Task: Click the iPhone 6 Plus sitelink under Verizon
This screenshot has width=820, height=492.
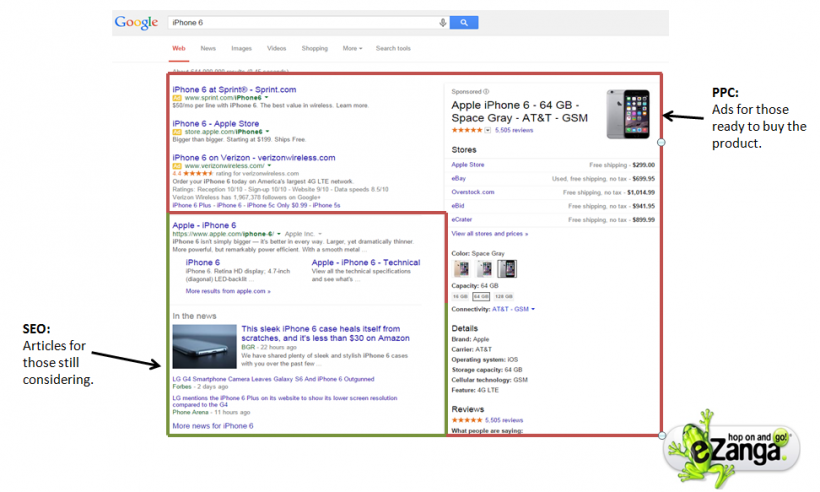Action: [x=192, y=205]
